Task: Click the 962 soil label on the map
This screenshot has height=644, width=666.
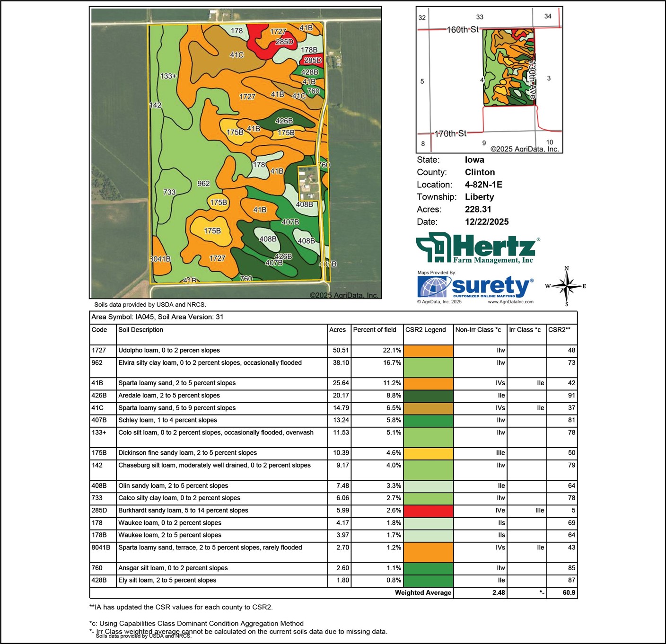Action: click(203, 184)
